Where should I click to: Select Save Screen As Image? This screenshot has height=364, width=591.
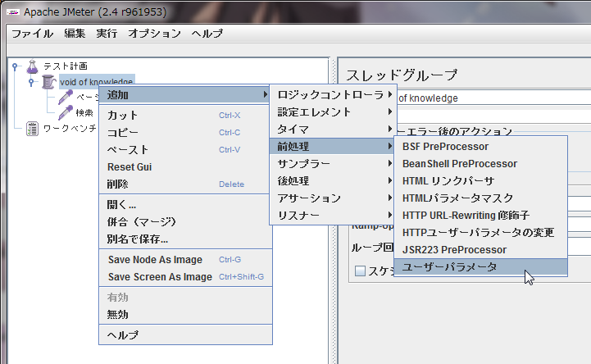(184, 277)
